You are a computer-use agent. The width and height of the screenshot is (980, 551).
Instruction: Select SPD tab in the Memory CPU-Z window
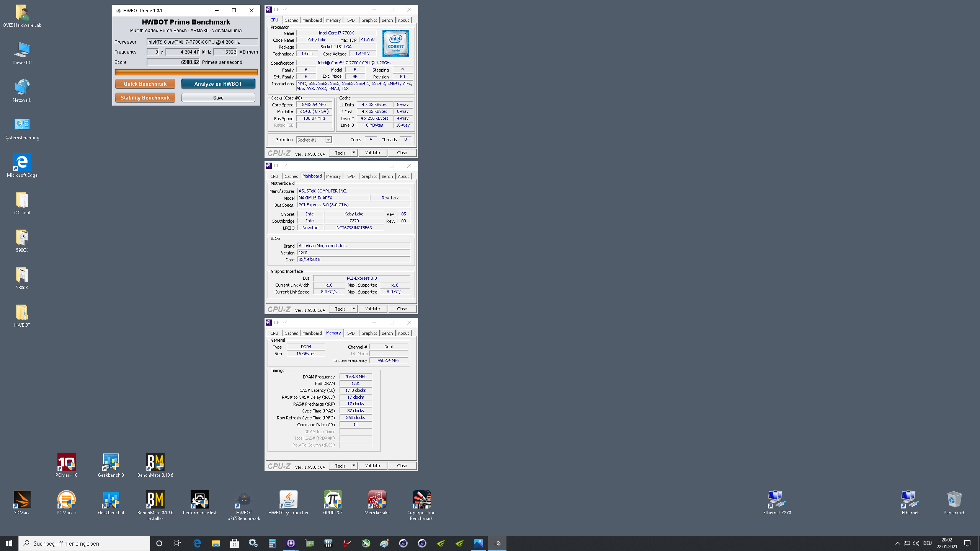(x=351, y=333)
